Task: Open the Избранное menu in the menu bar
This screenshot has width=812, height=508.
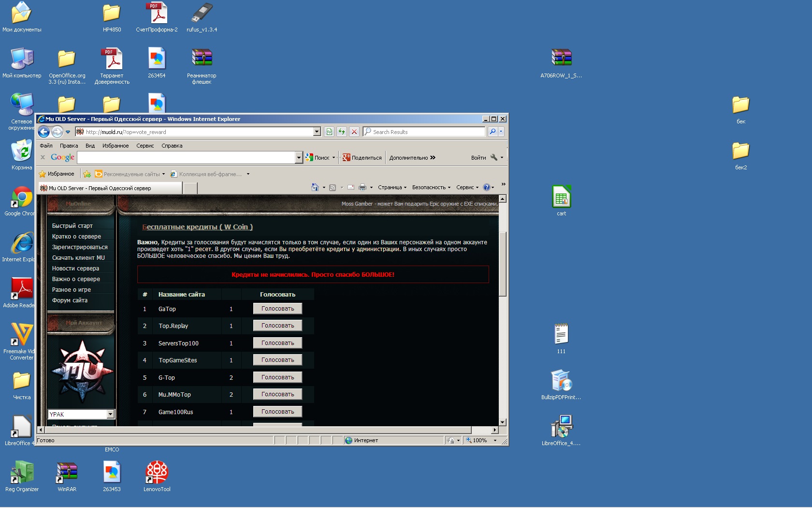Action: pos(116,146)
